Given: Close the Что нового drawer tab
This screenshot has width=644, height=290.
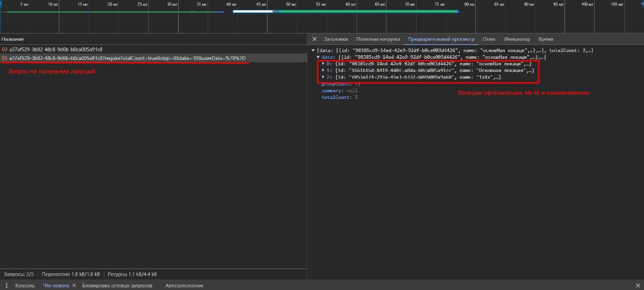Looking at the screenshot, I should click(74, 285).
